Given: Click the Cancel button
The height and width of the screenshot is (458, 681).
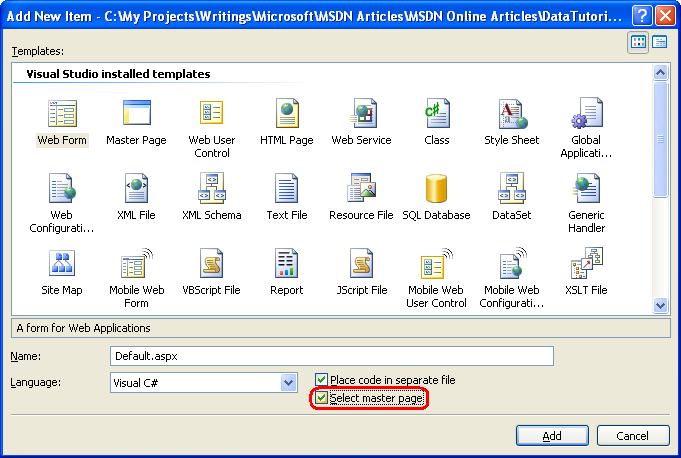Looking at the screenshot, I should [x=633, y=435].
